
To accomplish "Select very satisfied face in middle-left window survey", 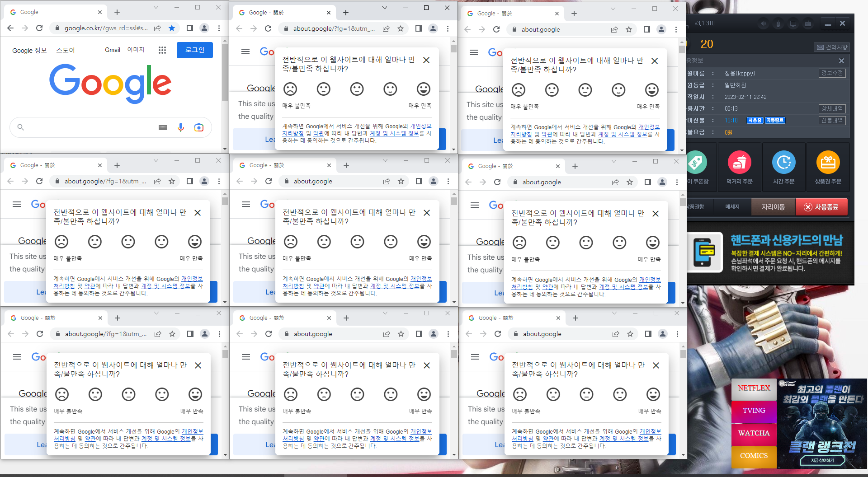I will click(195, 242).
